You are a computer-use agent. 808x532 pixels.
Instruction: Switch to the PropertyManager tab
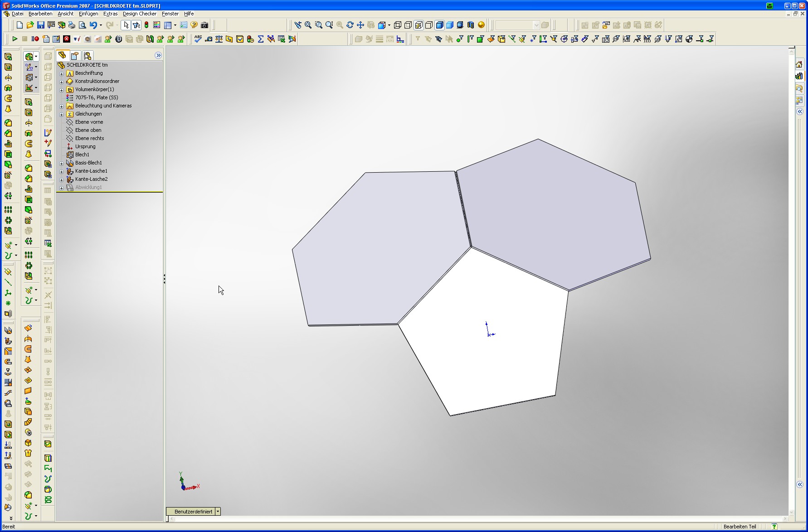coord(75,55)
